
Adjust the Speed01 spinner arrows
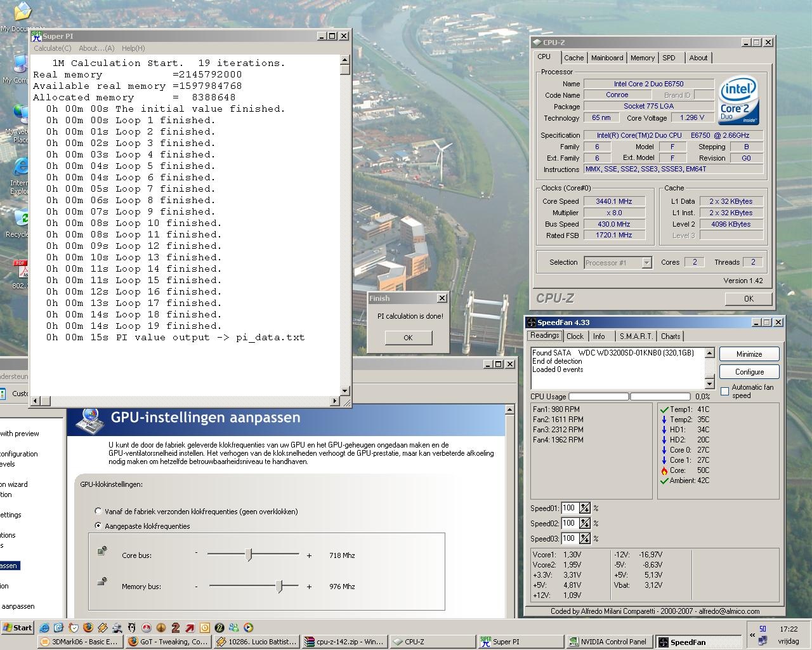click(584, 508)
